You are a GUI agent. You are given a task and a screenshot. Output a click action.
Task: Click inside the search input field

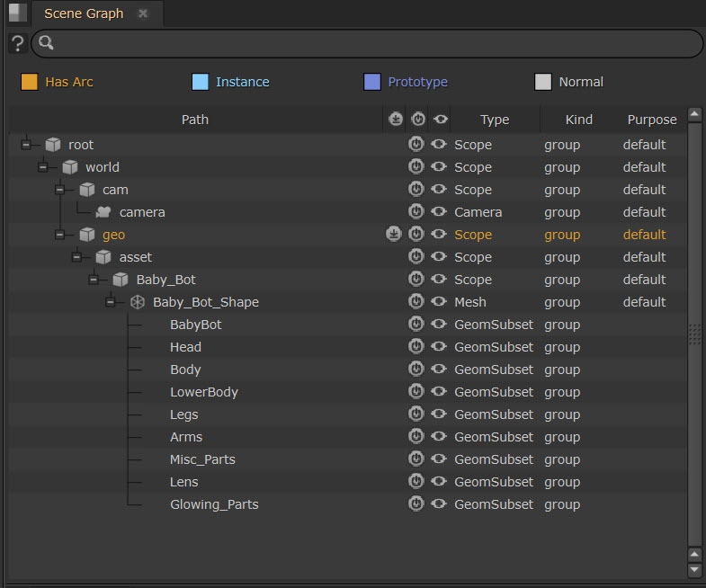369,43
